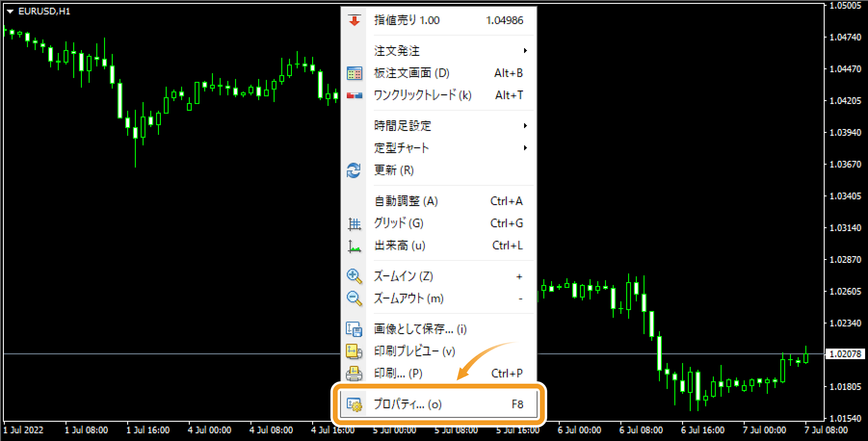Viewport: 868px width, 441px height.
Task: Open 板注文画面 (D) from context menu
Action: click(439, 73)
